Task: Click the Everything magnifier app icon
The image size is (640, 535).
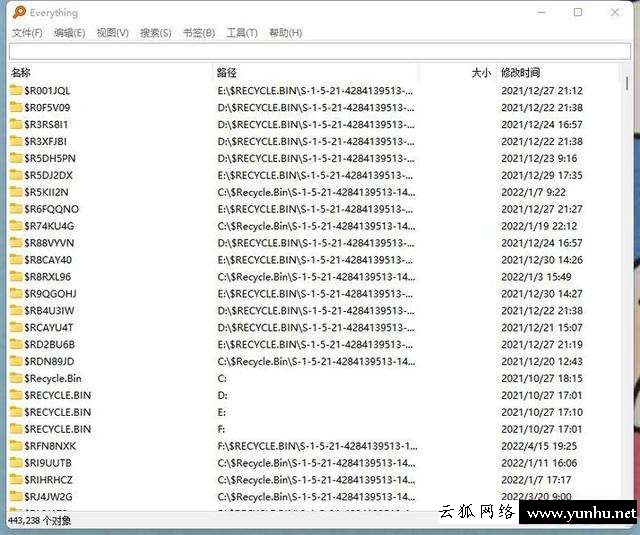Action: click(19, 12)
